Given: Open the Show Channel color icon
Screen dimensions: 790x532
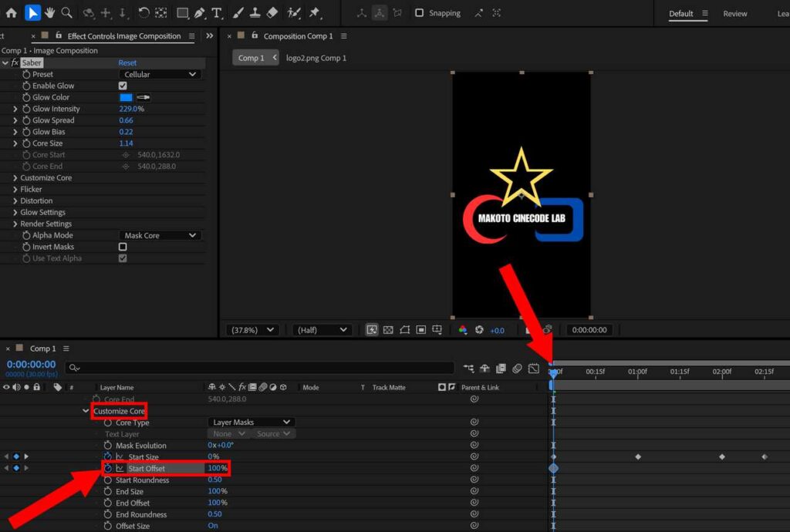Looking at the screenshot, I should [463, 330].
